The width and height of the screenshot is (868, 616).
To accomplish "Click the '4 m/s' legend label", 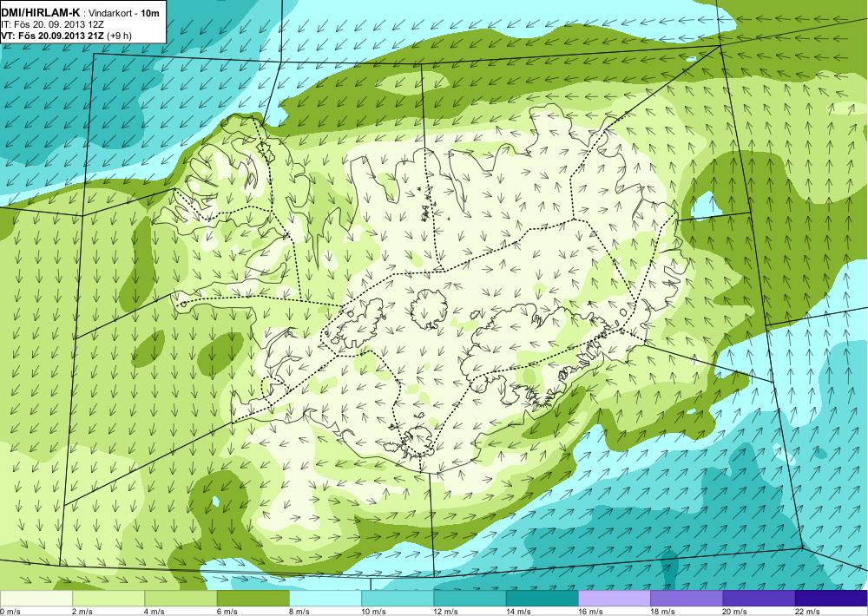I will [154, 612].
